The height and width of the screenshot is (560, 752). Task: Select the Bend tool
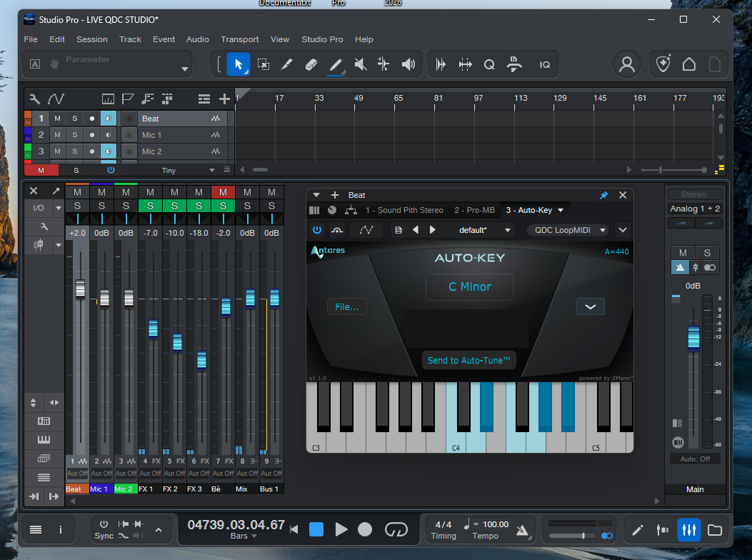click(383, 64)
